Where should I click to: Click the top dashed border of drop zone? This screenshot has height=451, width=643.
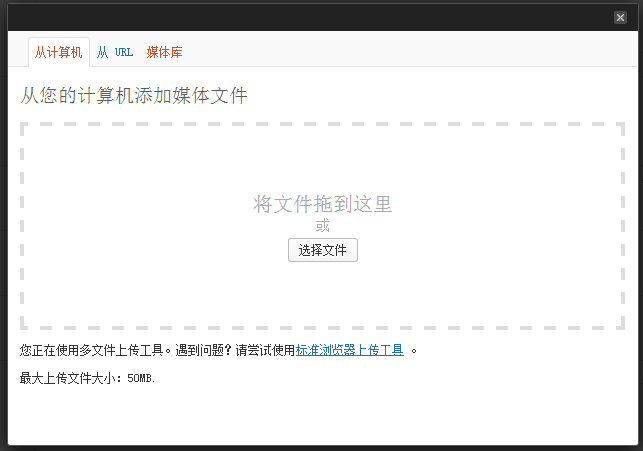click(322, 125)
